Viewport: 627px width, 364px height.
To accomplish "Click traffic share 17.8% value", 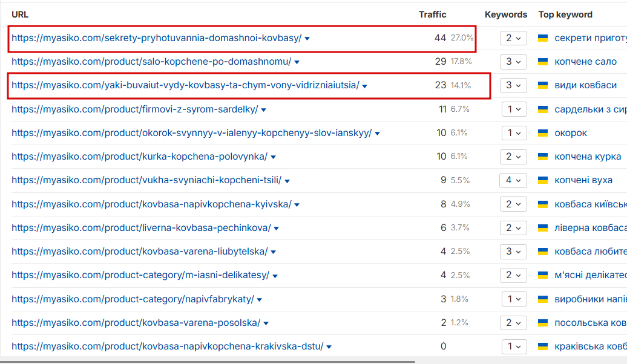I will click(x=461, y=62).
